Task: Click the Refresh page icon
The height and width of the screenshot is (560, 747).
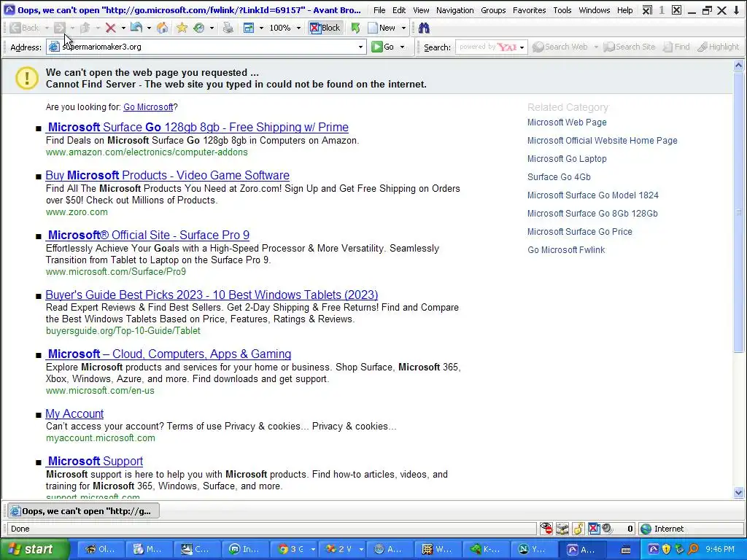Action: point(136,28)
